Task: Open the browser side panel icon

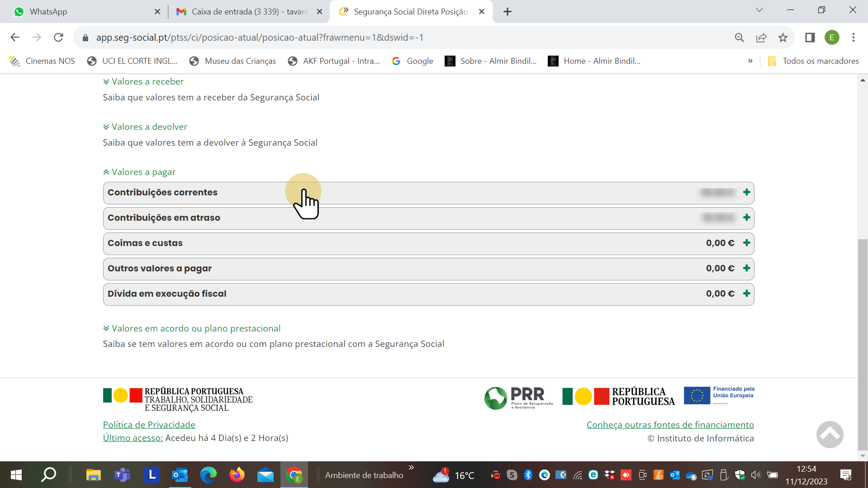Action: [x=810, y=38]
